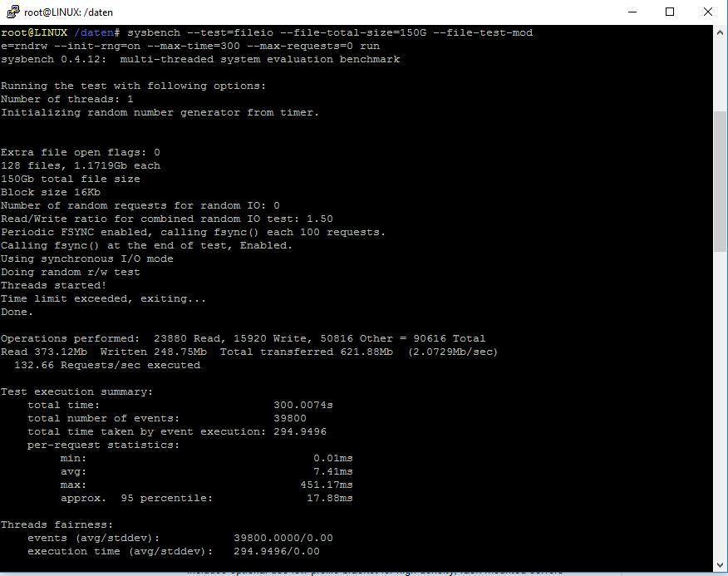
Task: Click '90616 Total' in operations performed
Action: [x=449, y=338]
